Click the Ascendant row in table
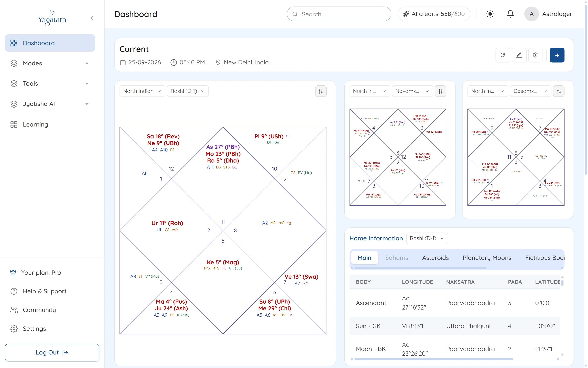This screenshot has width=588, height=368. 455,303
